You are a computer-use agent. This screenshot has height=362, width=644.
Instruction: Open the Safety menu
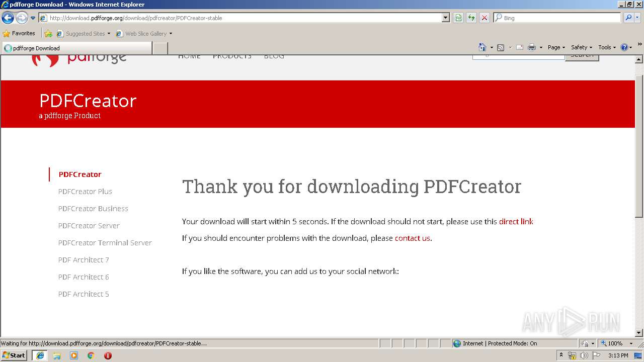[581, 47]
